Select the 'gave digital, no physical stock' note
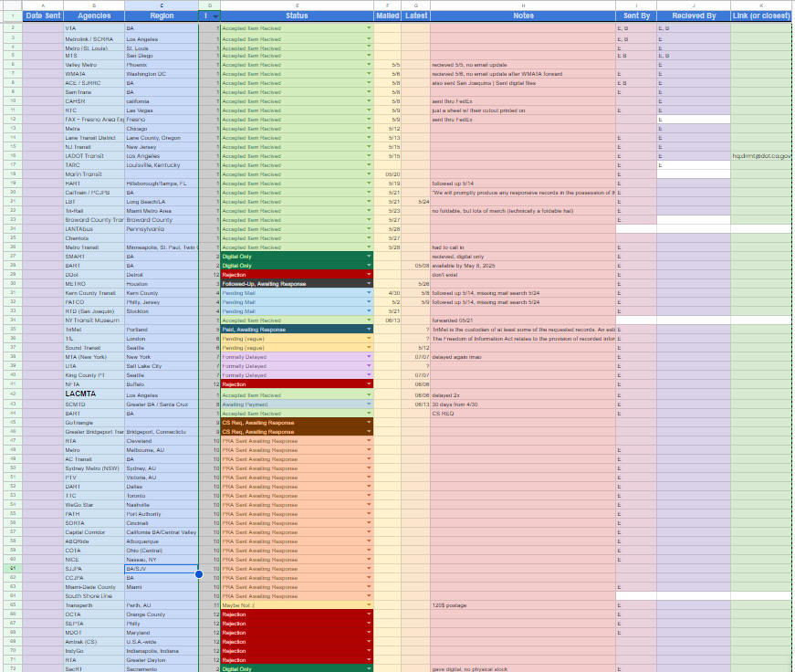The width and height of the screenshot is (795, 672). pyautogui.click(x=523, y=669)
